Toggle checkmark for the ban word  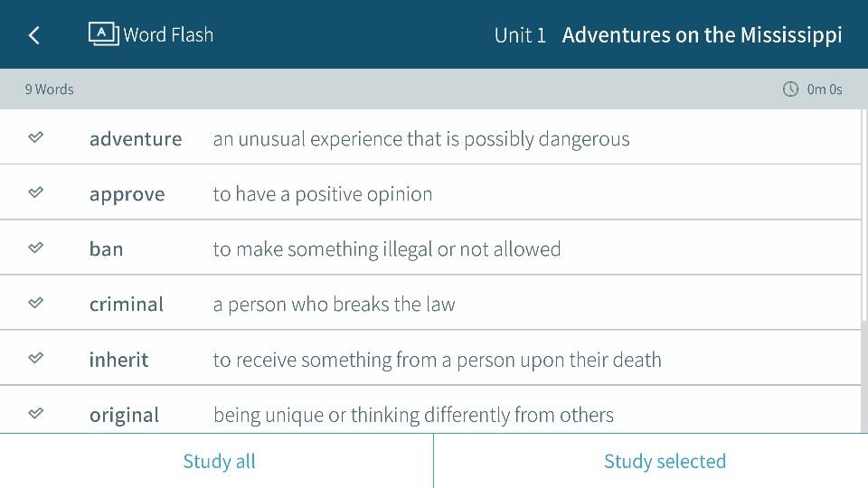click(x=35, y=248)
